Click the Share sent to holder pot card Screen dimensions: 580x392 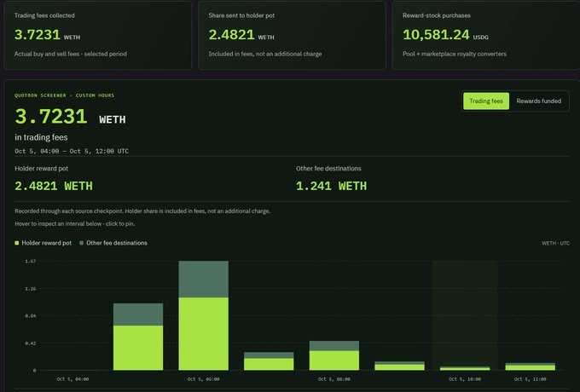[293, 35]
